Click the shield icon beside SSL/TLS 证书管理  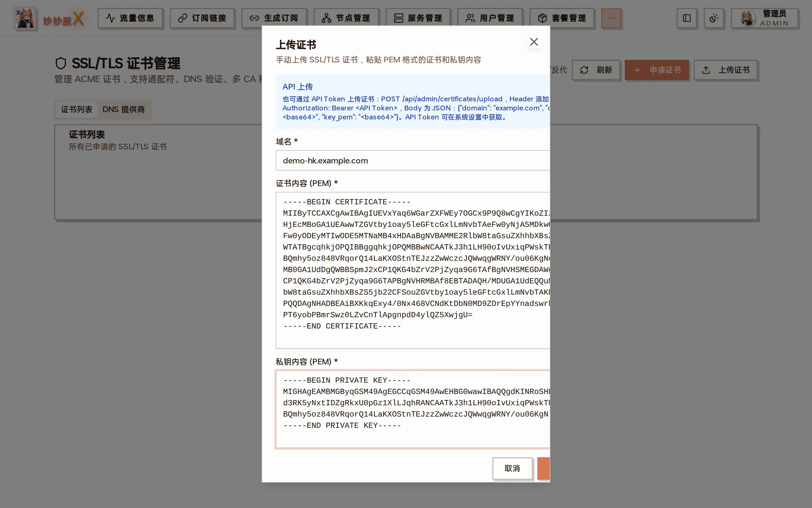coord(61,63)
